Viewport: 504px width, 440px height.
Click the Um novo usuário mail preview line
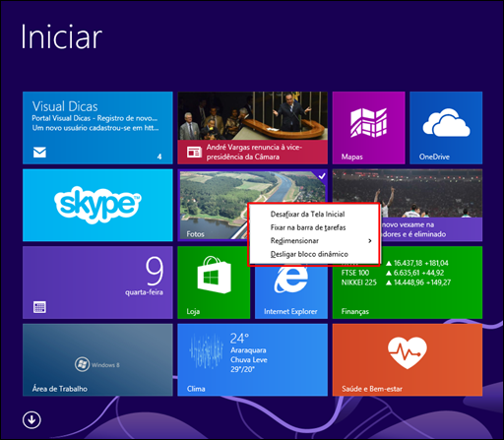tap(95, 128)
